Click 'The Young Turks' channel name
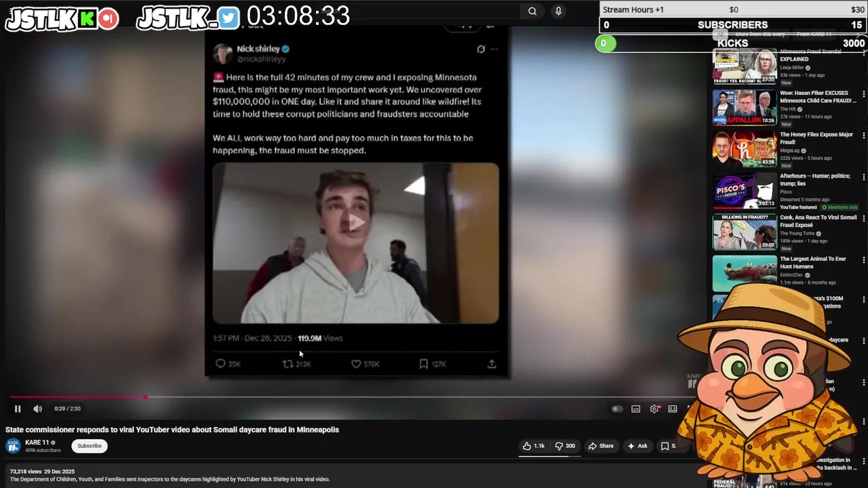868x488 pixels. coord(797,234)
